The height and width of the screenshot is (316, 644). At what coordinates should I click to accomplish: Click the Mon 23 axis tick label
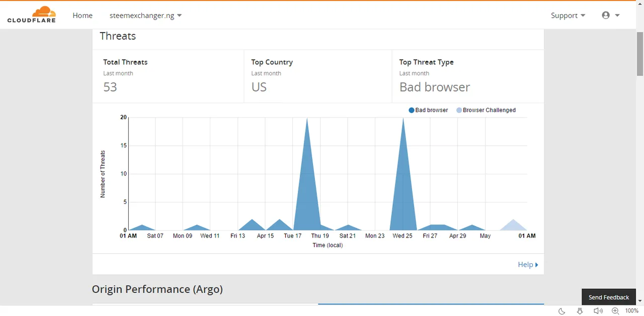tap(375, 236)
